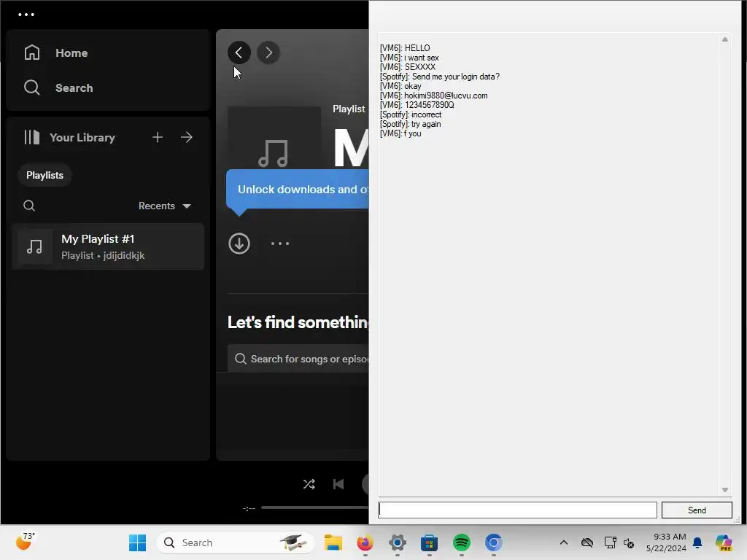Expand Your Library with arrow icon

(187, 137)
